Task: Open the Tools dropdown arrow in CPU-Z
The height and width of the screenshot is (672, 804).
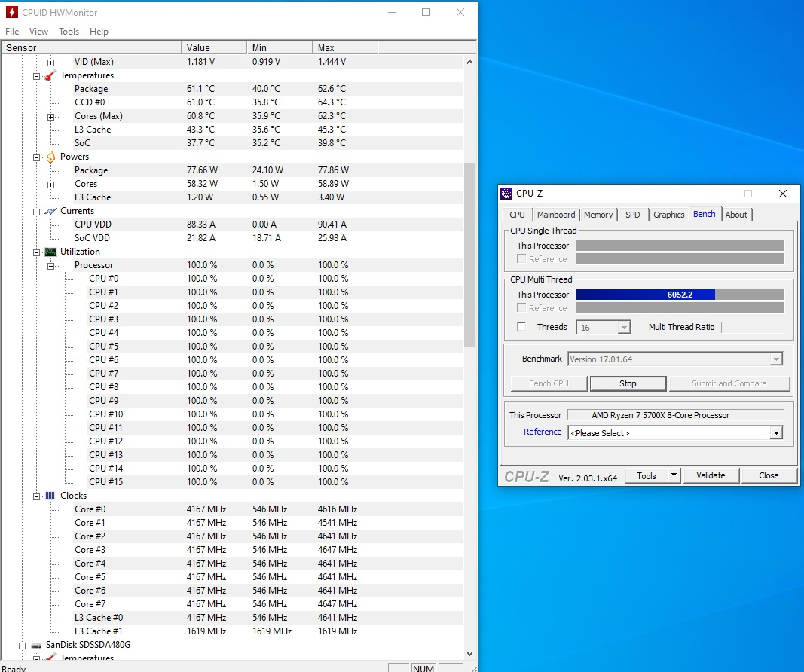Action: coord(674,475)
